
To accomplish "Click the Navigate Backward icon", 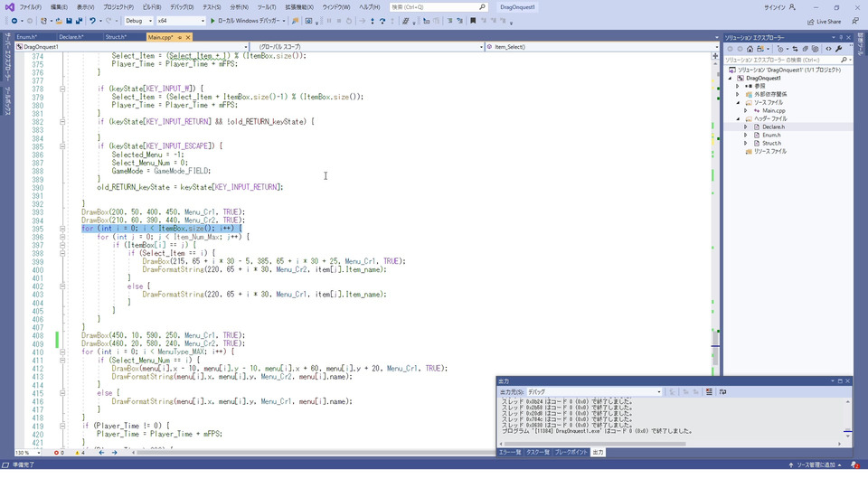I will point(14,21).
